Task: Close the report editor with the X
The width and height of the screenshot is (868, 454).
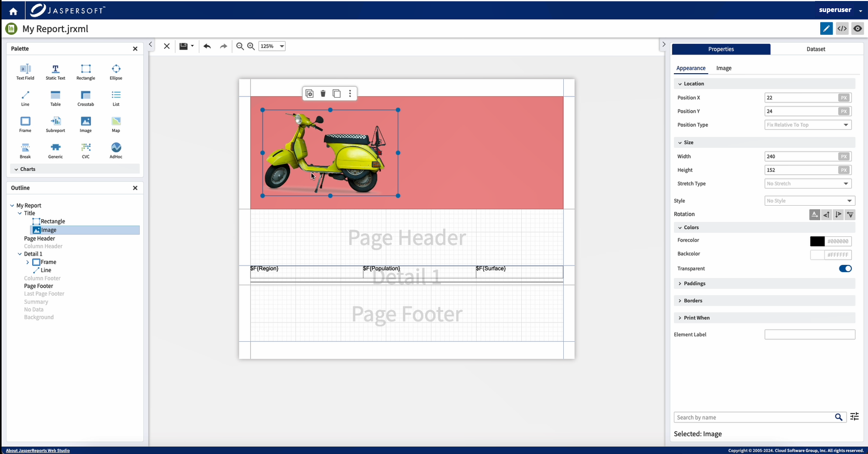Action: click(167, 46)
